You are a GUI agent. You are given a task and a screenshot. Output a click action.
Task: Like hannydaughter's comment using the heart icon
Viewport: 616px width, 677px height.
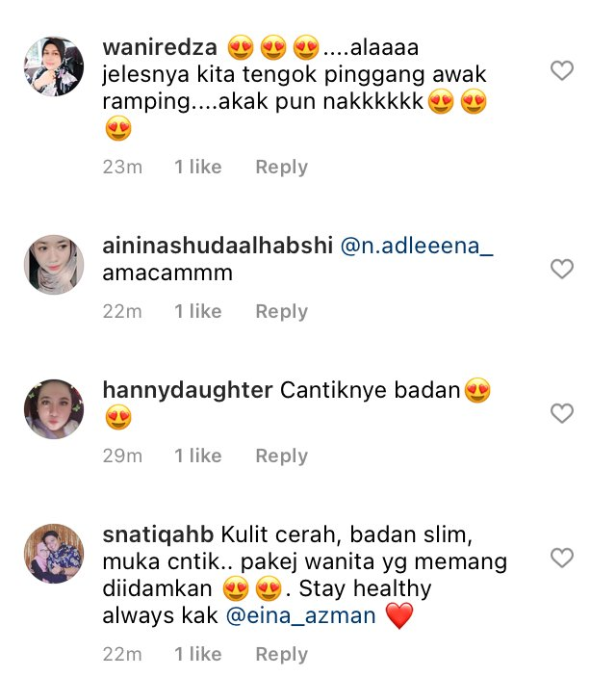(561, 413)
